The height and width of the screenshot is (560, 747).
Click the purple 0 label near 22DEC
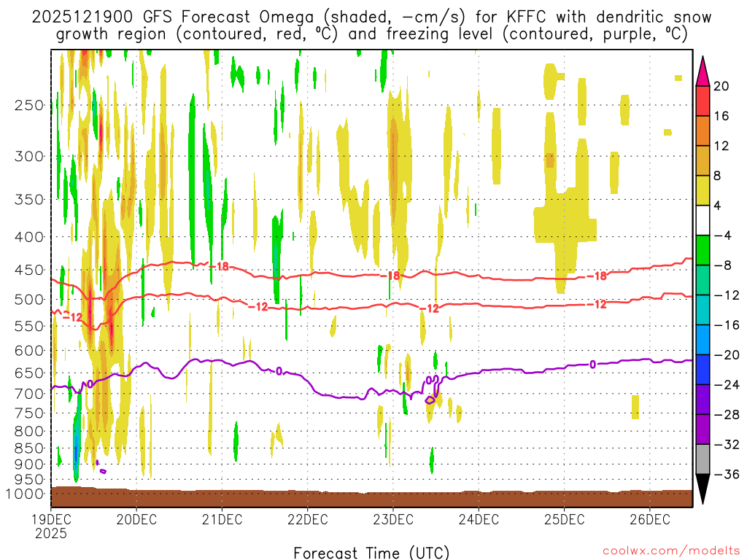[x=279, y=371]
